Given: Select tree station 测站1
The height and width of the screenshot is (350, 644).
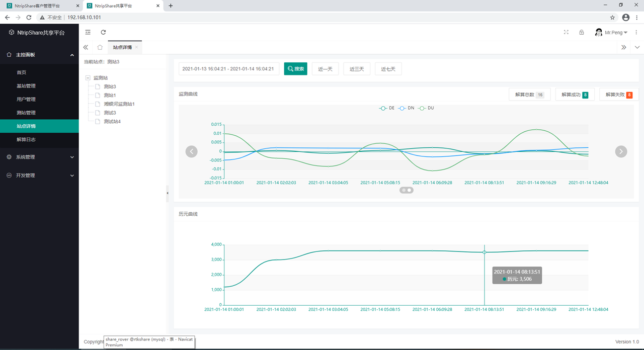Looking at the screenshot, I should (110, 95).
